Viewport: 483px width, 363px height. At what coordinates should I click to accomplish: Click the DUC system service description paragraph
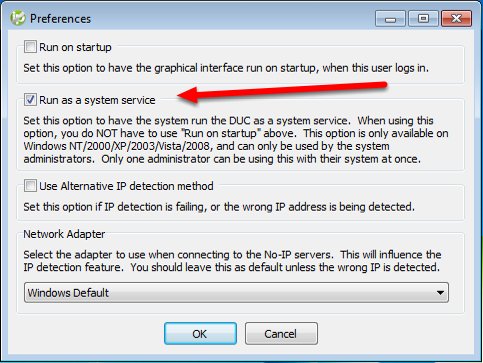(236, 140)
